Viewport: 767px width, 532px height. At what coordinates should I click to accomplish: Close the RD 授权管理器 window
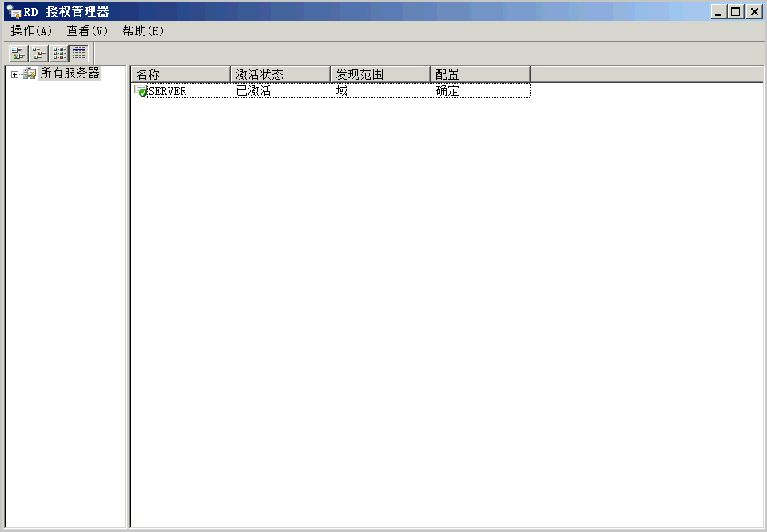click(754, 11)
